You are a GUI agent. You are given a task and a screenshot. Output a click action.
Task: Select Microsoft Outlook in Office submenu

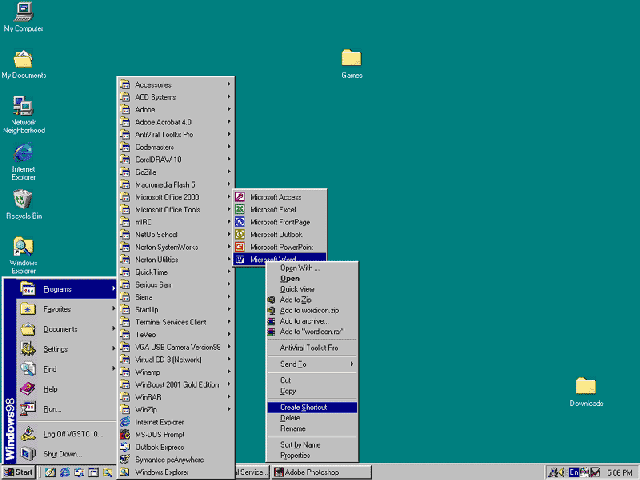click(x=280, y=234)
